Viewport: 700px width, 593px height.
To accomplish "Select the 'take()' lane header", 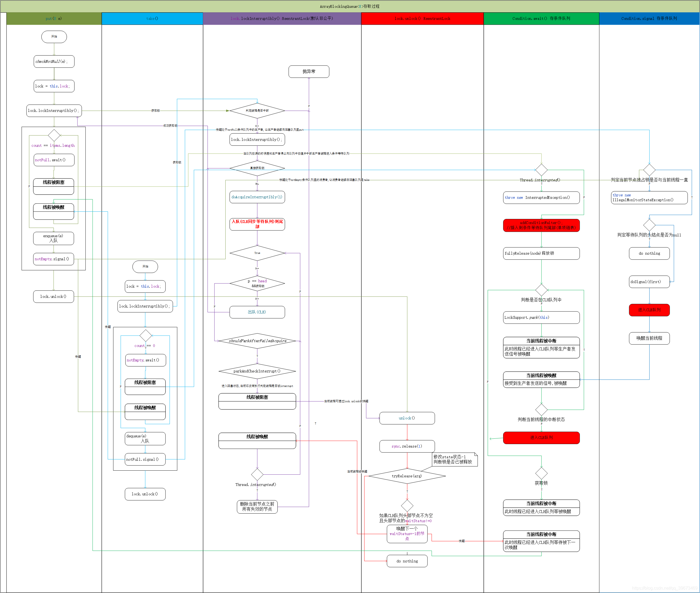I will (x=152, y=19).
